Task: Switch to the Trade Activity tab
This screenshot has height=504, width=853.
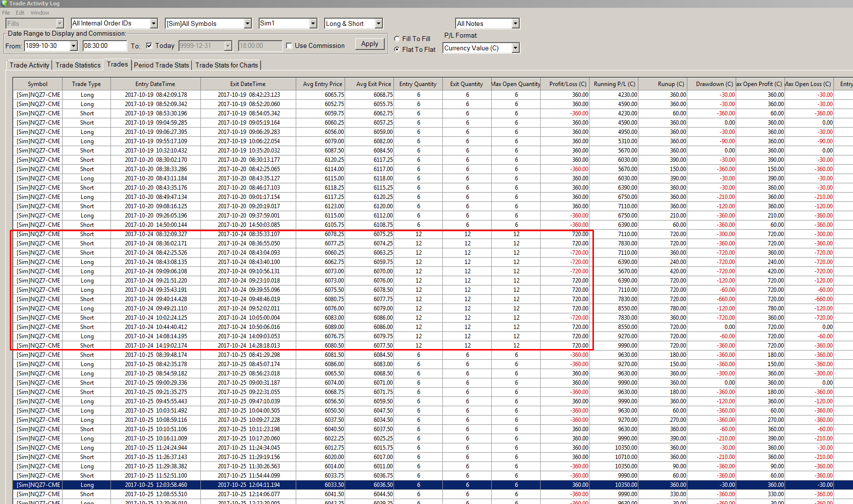Action: [x=29, y=65]
